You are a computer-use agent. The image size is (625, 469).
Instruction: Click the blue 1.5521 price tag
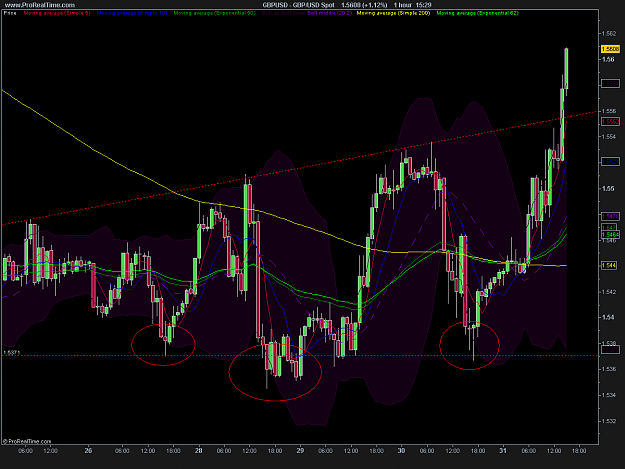[x=610, y=161]
